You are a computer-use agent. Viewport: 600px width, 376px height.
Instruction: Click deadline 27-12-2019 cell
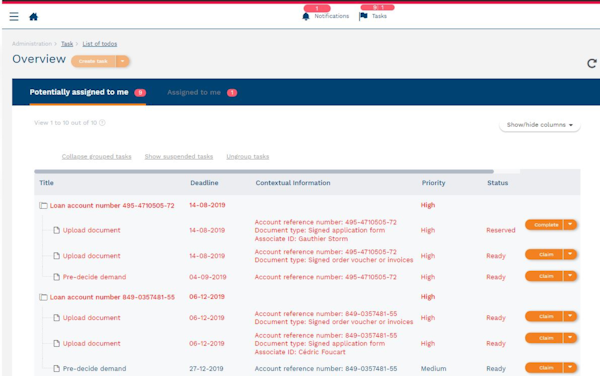click(206, 368)
